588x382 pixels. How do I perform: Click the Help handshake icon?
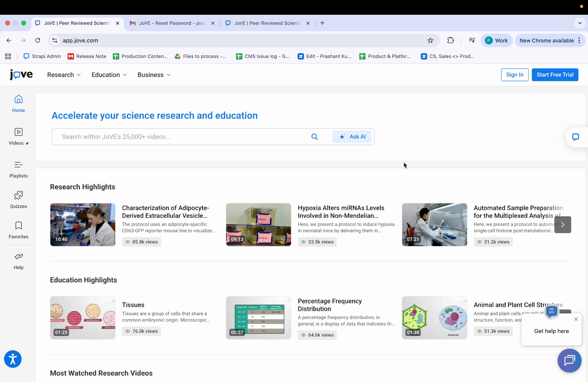coord(18,257)
